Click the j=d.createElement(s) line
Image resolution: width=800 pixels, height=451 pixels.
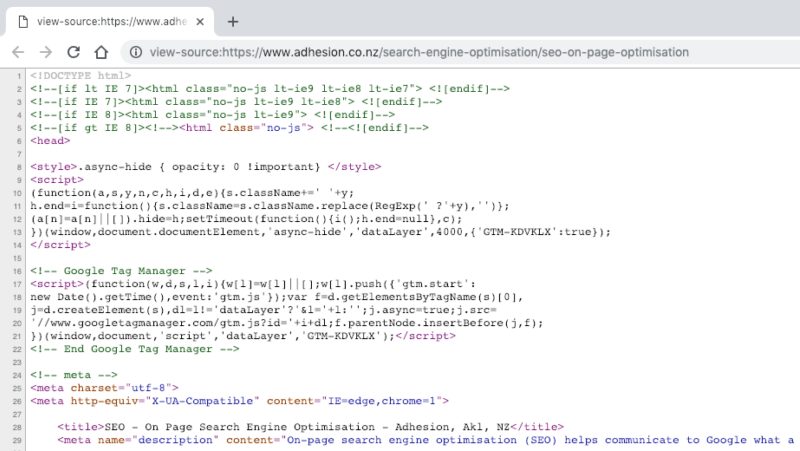click(x=263, y=310)
